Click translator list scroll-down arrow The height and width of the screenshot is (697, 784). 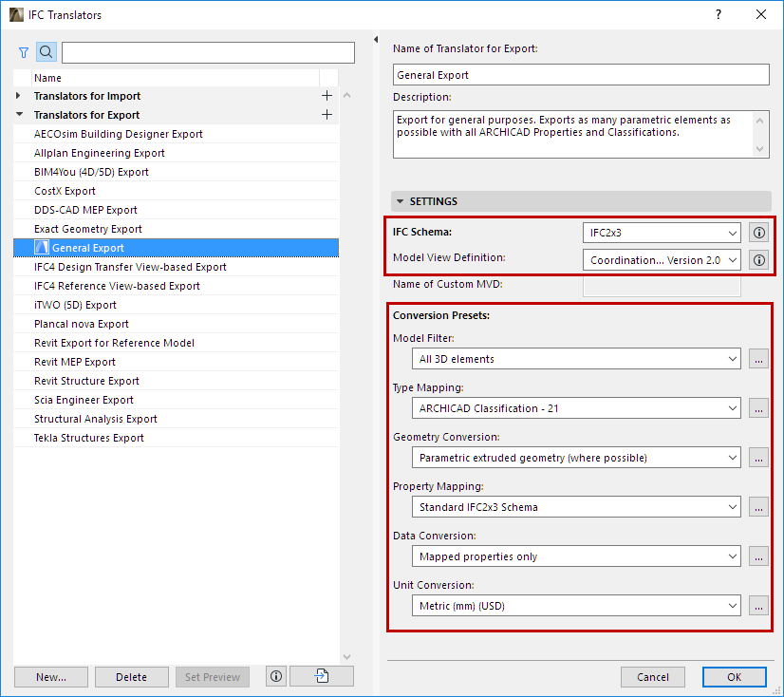coord(346,656)
